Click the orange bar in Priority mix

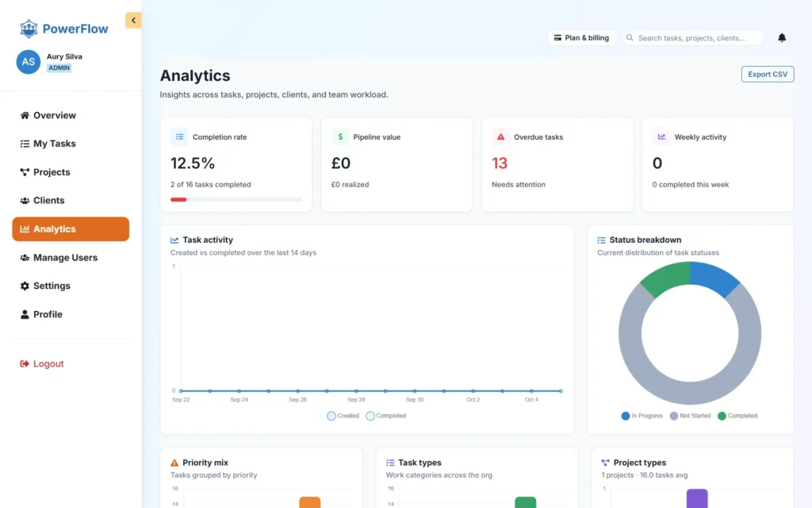tap(310, 502)
